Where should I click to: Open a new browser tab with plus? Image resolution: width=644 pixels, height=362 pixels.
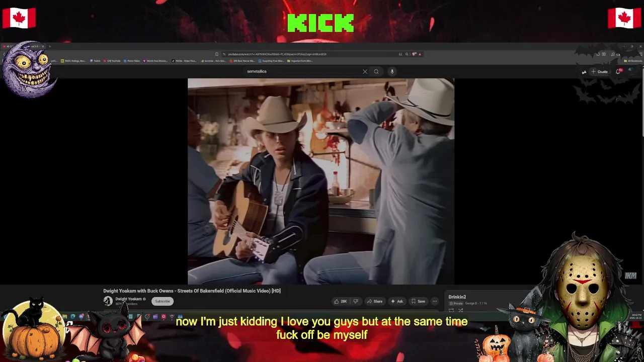coord(50,46)
